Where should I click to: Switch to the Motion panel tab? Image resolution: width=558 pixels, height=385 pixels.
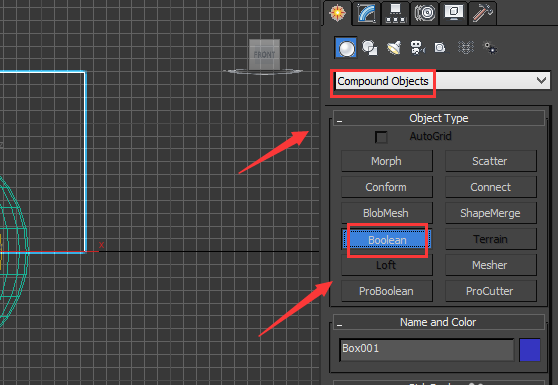coord(425,13)
